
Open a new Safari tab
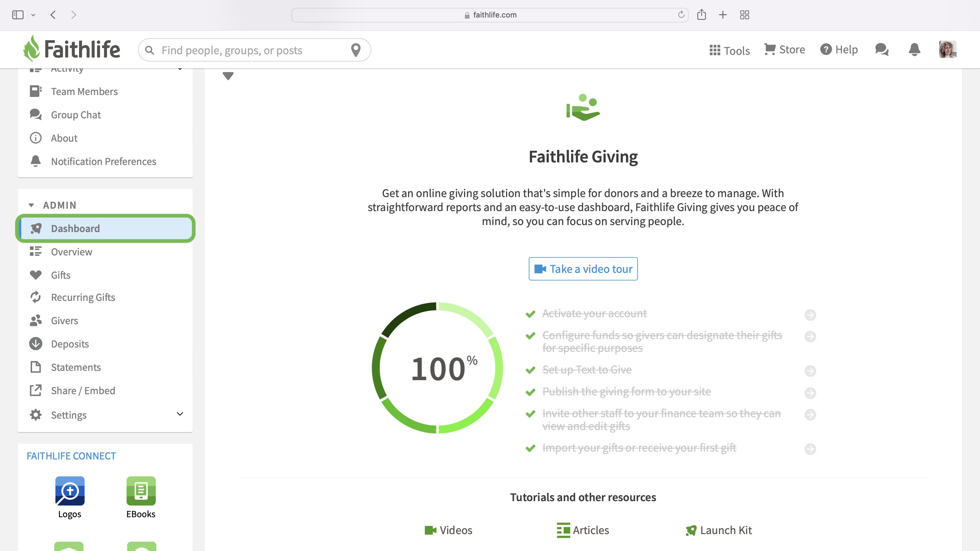[x=723, y=15]
